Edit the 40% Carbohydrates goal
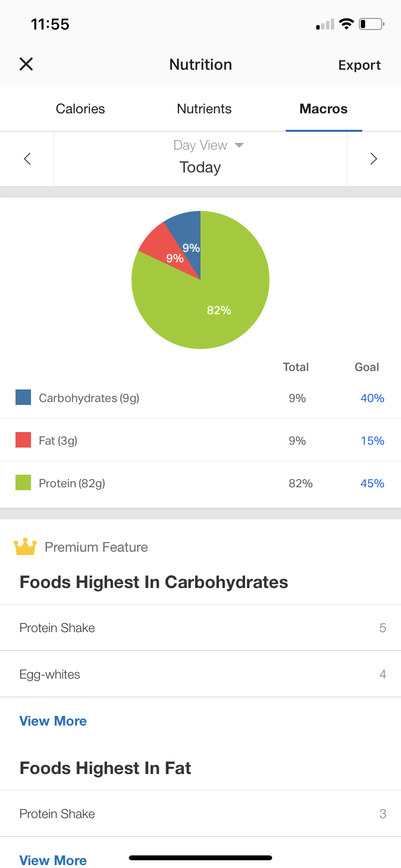The height and width of the screenshot is (868, 401). [x=372, y=398]
